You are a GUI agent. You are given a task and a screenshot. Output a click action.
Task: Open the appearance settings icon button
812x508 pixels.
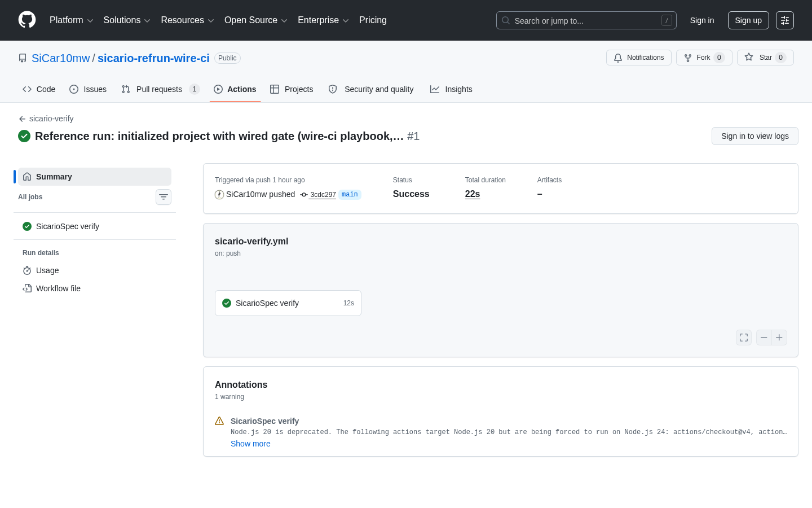[x=784, y=20]
